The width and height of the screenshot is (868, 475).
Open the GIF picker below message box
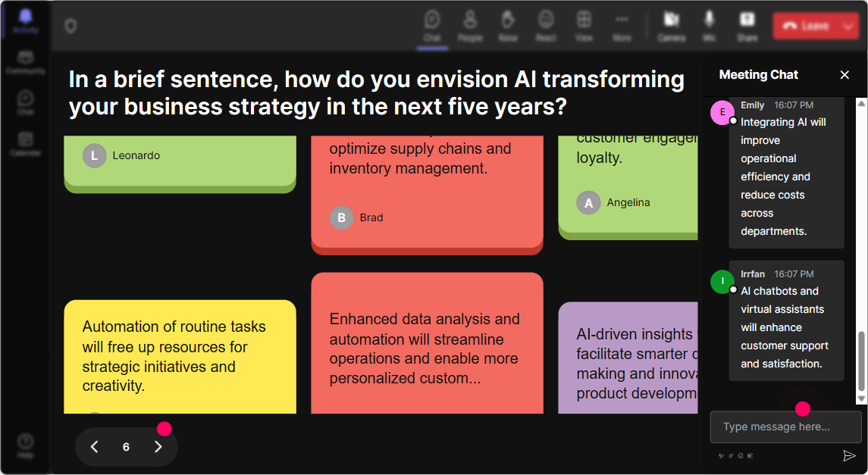[750, 456]
